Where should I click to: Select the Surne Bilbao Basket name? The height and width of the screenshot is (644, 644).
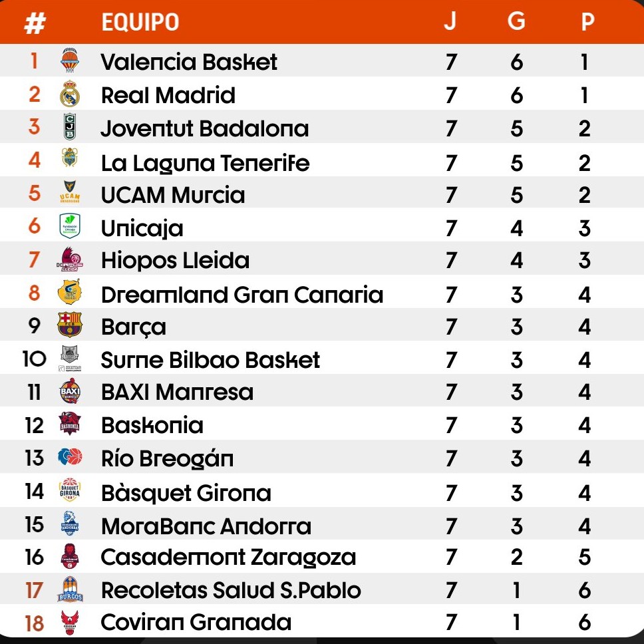click(x=210, y=360)
